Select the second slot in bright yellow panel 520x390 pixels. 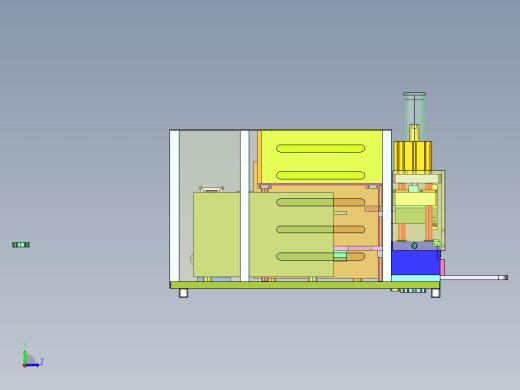click(320, 175)
